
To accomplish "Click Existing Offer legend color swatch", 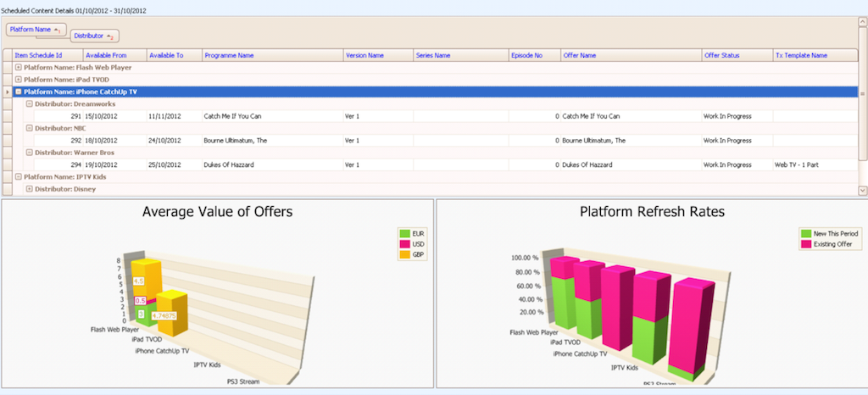I will coord(804,244).
